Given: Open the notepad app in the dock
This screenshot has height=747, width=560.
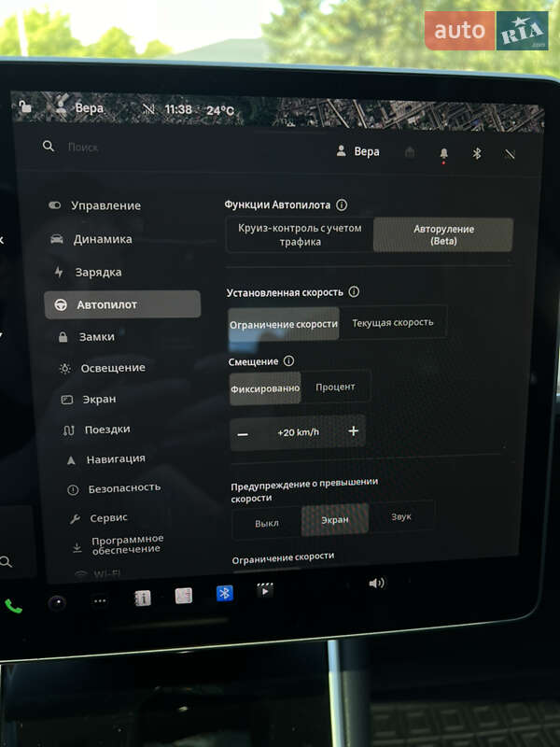Looking at the screenshot, I should tap(183, 596).
